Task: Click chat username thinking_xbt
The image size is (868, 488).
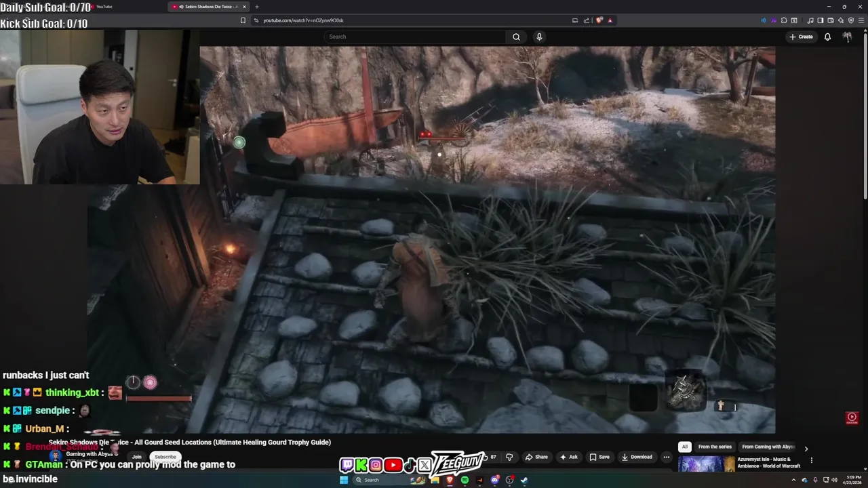Action: (x=72, y=393)
